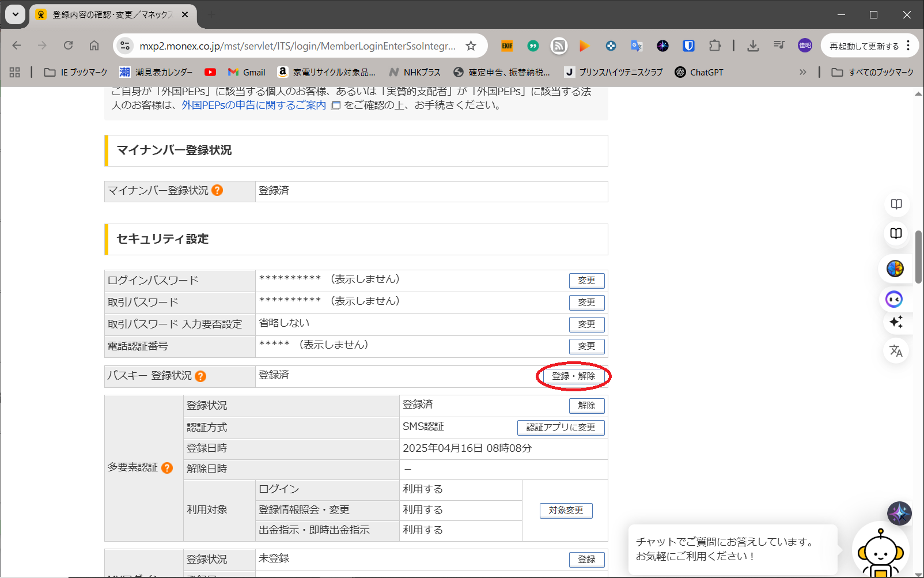Click help icon beside 多要素認証

click(167, 468)
